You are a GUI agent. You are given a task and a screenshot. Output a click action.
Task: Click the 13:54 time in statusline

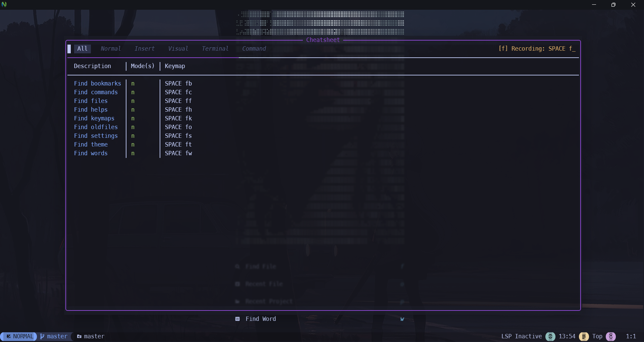(567, 336)
